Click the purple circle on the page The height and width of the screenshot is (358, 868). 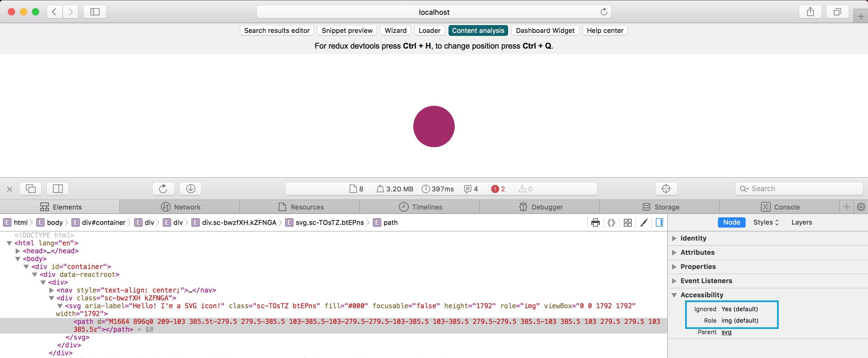[x=434, y=126]
